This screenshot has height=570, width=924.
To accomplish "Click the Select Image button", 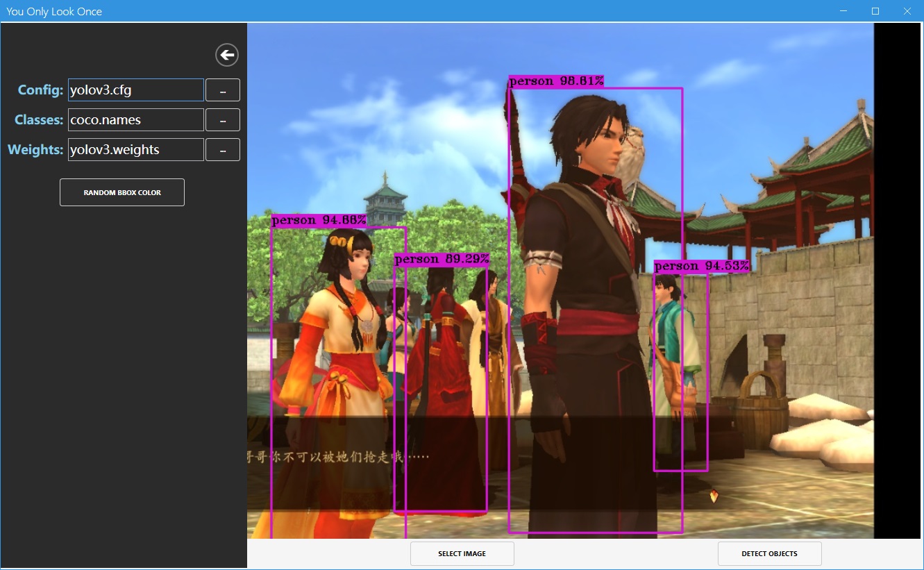I will [462, 554].
